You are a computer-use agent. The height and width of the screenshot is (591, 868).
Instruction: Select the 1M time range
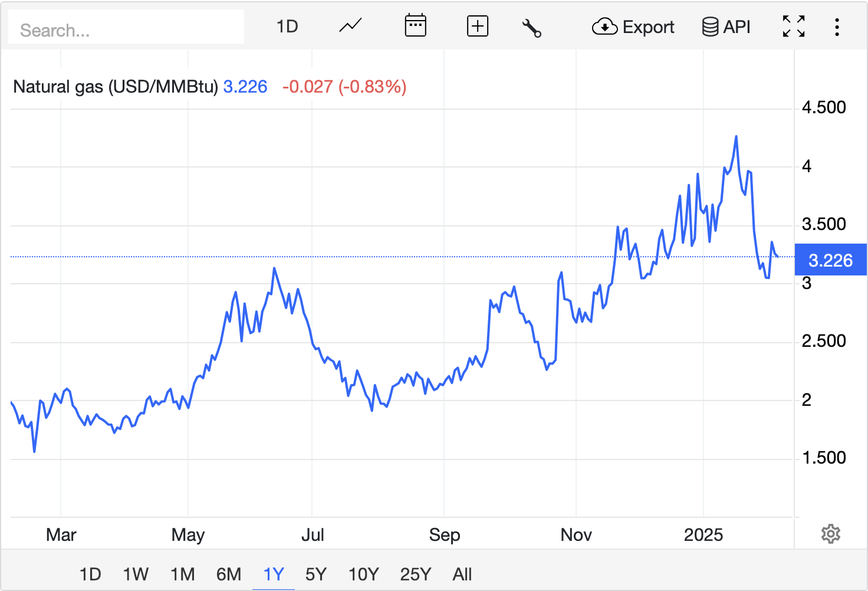[x=182, y=574]
